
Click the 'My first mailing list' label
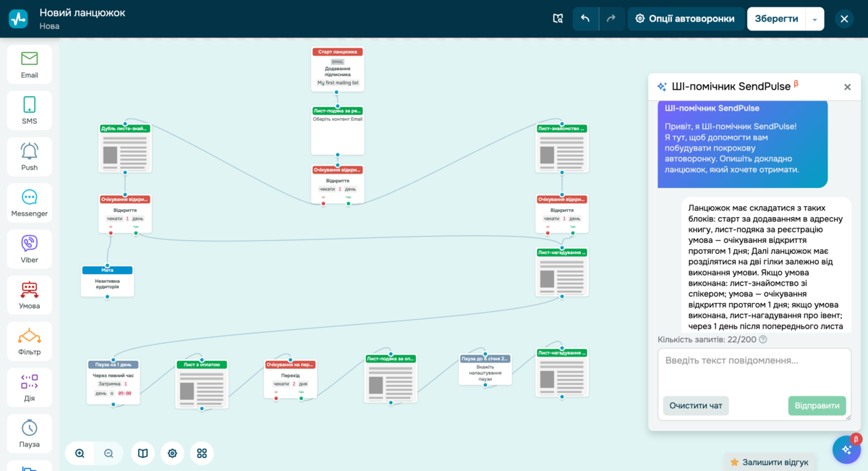[338, 82]
